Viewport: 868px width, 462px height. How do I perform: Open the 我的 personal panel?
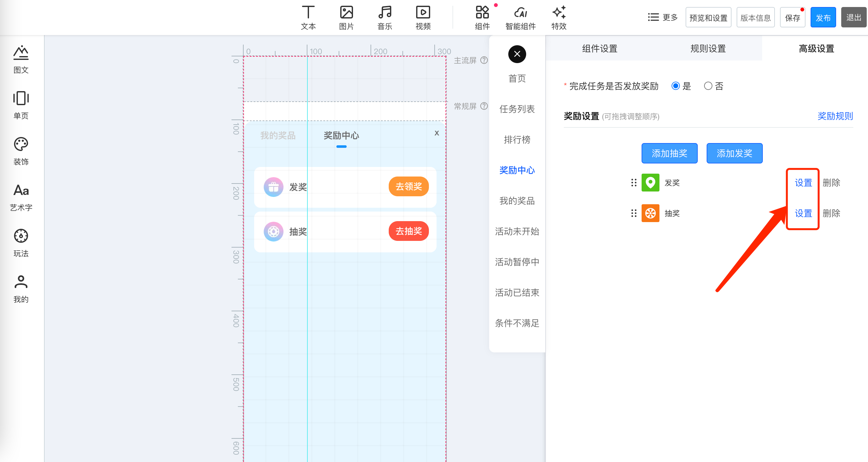pos(21,289)
